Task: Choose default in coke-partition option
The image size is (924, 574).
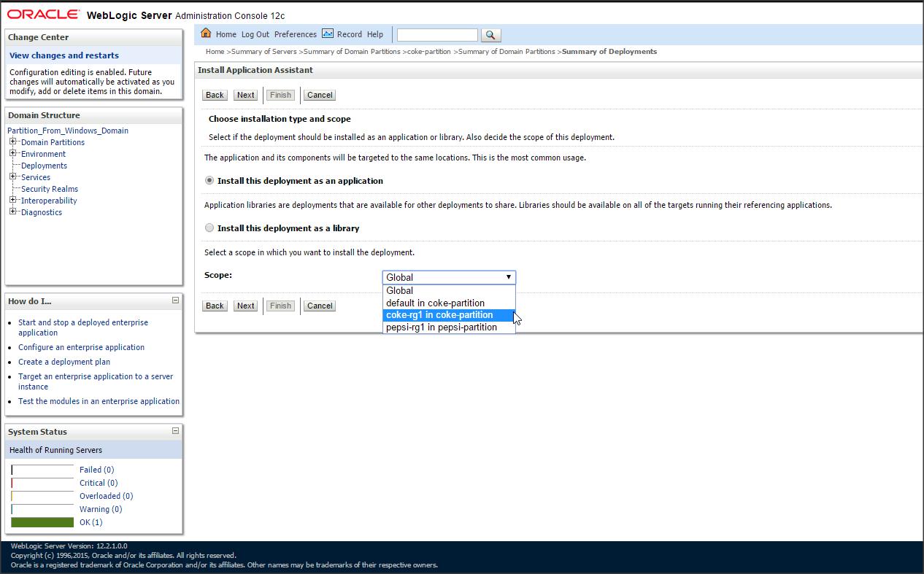Action: [449, 303]
